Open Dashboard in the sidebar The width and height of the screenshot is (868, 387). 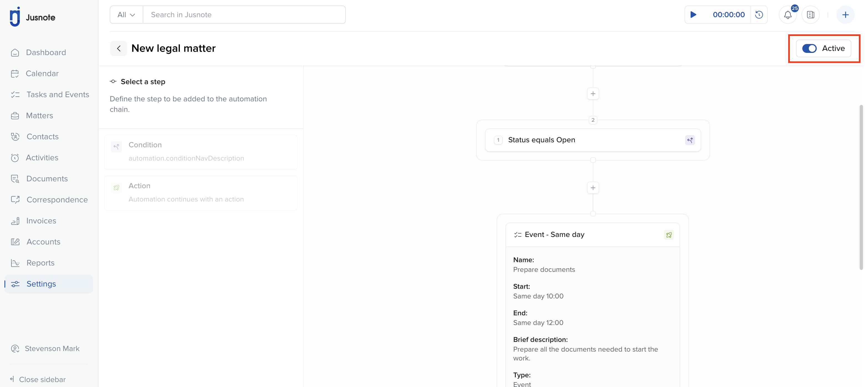[x=46, y=53]
